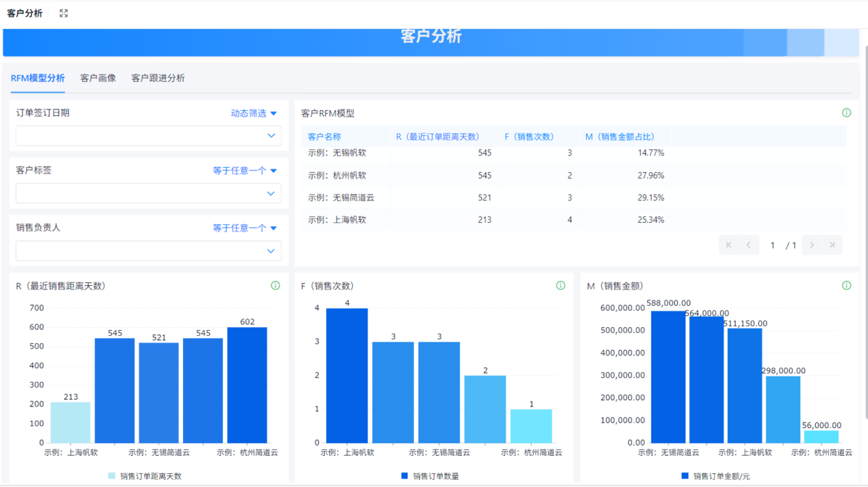Click info icon on M（销售金额） chart
This screenshot has width=868, height=487.
846,286
